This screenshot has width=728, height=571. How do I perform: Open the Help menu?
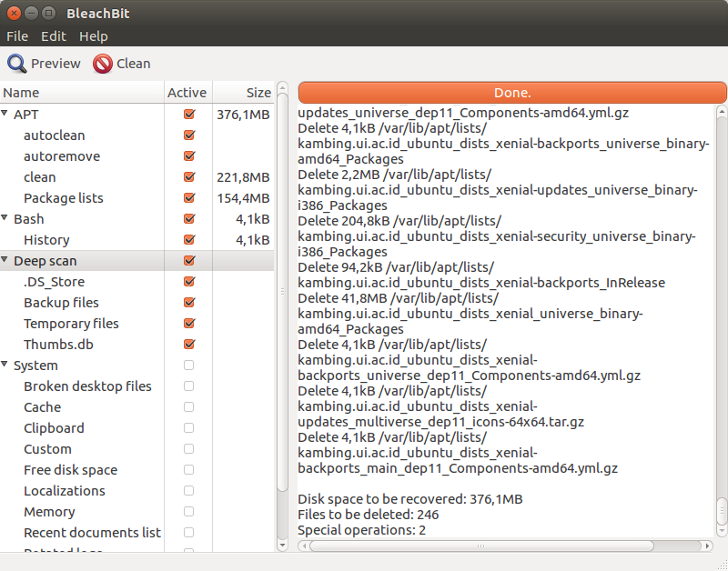pyautogui.click(x=94, y=36)
